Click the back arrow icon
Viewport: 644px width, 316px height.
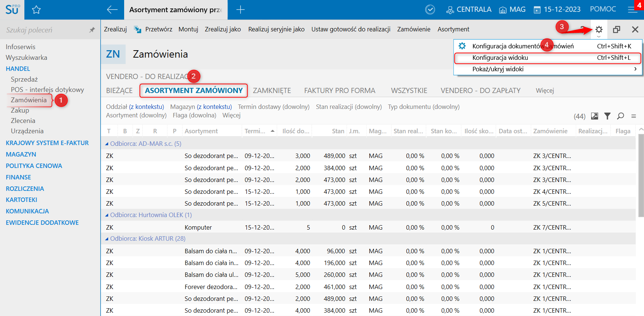[x=112, y=10]
